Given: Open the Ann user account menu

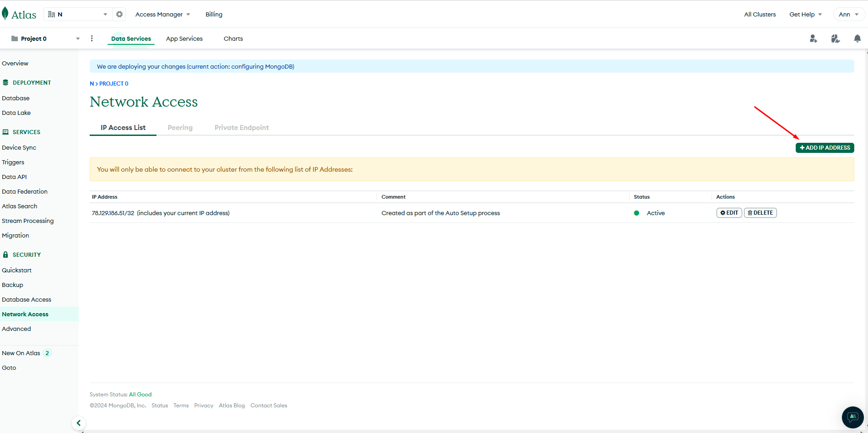Looking at the screenshot, I should tap(848, 14).
